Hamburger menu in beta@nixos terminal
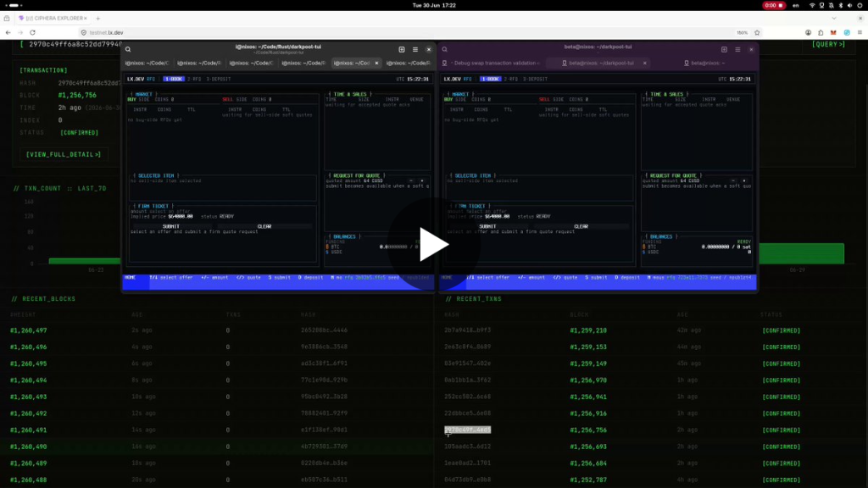This screenshot has height=488, width=868. point(737,49)
